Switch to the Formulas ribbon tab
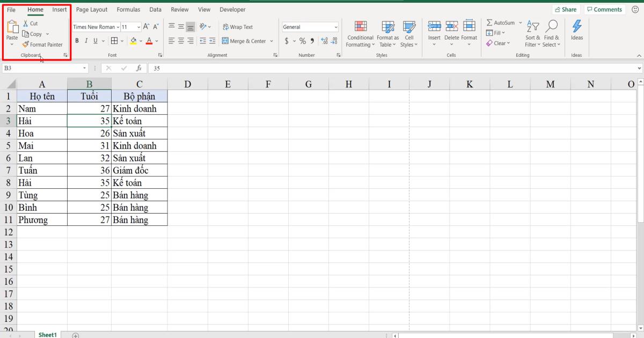 coord(128,9)
